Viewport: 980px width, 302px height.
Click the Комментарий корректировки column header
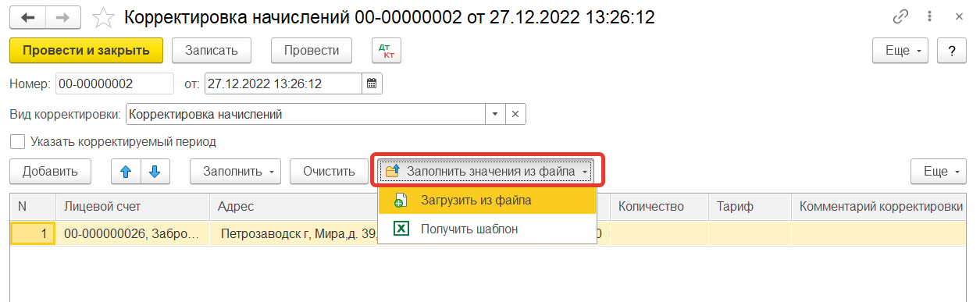click(880, 206)
